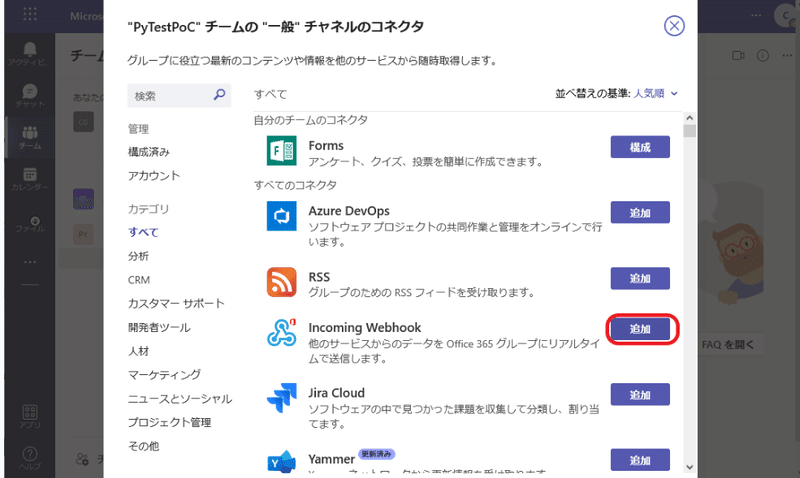Click the 構成 button for Forms
The image size is (800, 478).
pyautogui.click(x=640, y=147)
